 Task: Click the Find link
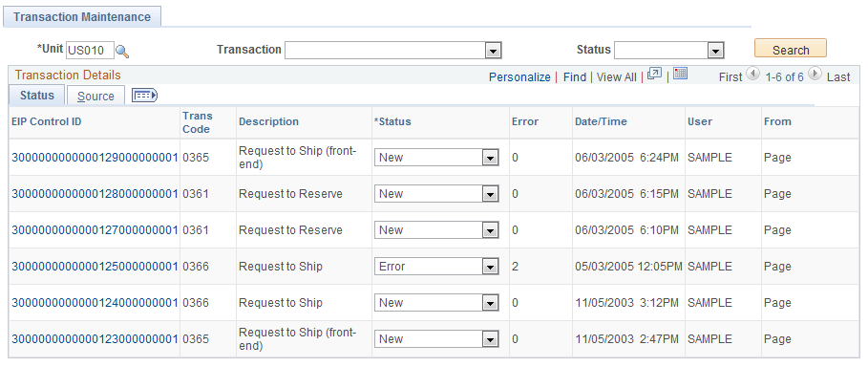click(x=575, y=77)
